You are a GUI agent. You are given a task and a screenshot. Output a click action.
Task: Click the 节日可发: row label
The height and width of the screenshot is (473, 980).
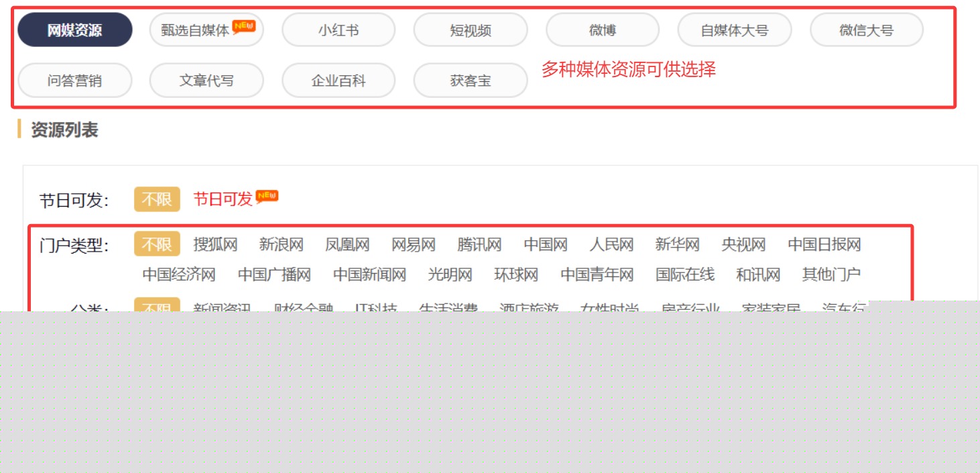point(74,200)
